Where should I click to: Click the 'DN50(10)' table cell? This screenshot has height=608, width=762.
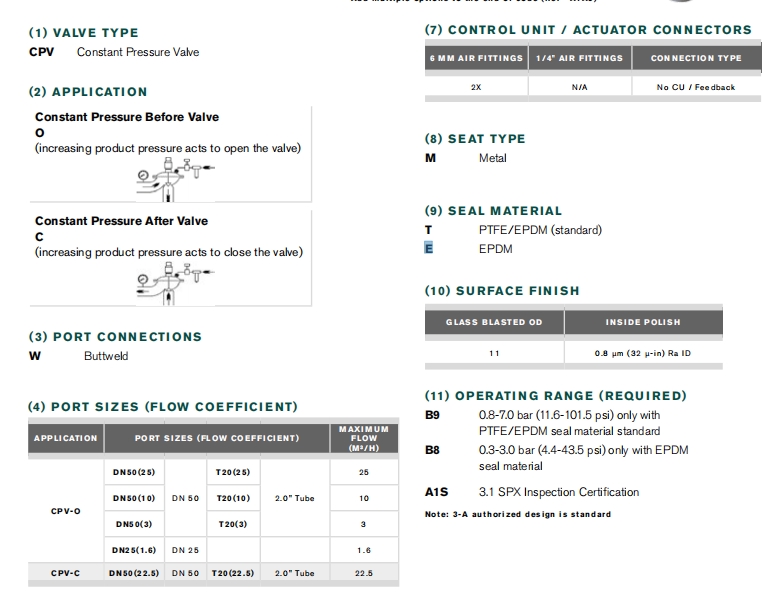tap(134, 498)
